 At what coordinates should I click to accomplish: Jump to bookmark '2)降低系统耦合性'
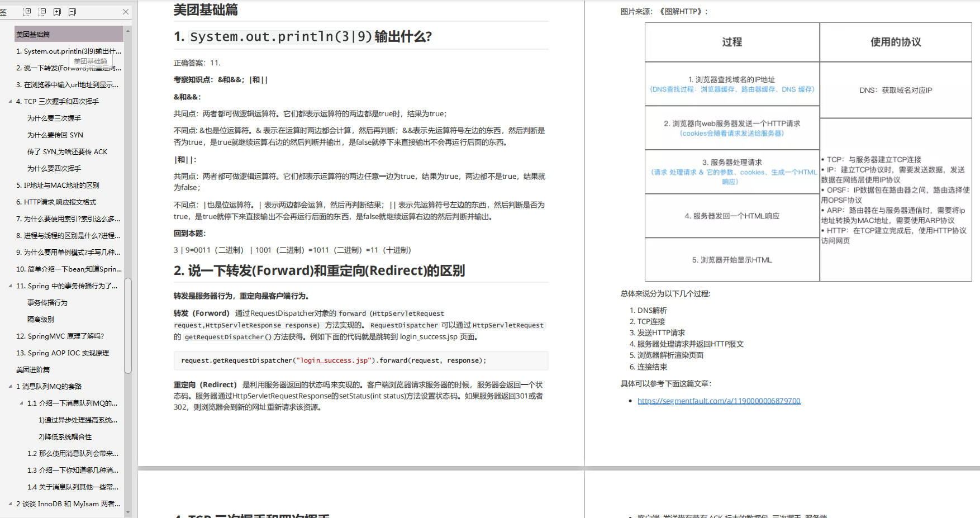[x=65, y=437]
